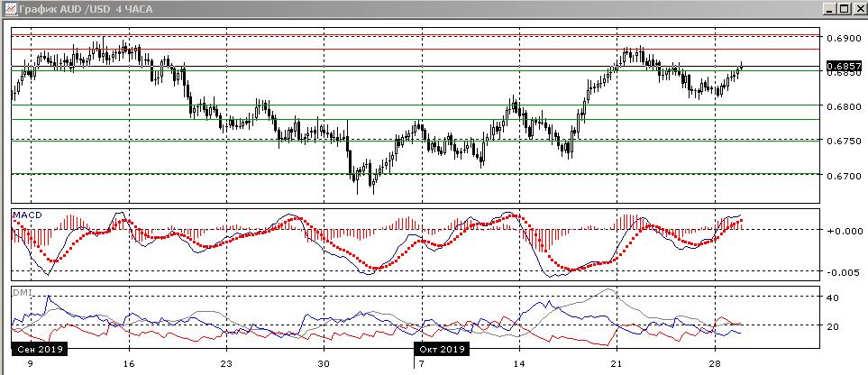Click date 23 on the time axis

click(x=226, y=364)
